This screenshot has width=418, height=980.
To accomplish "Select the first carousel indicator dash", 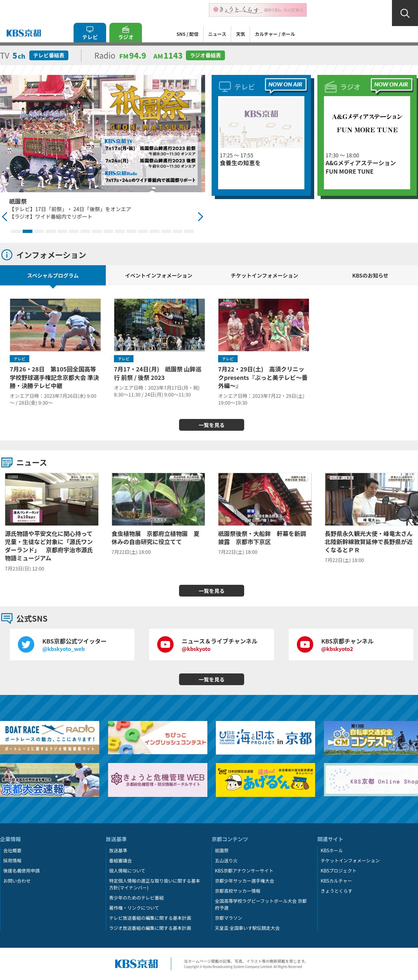I will [x=16, y=231].
